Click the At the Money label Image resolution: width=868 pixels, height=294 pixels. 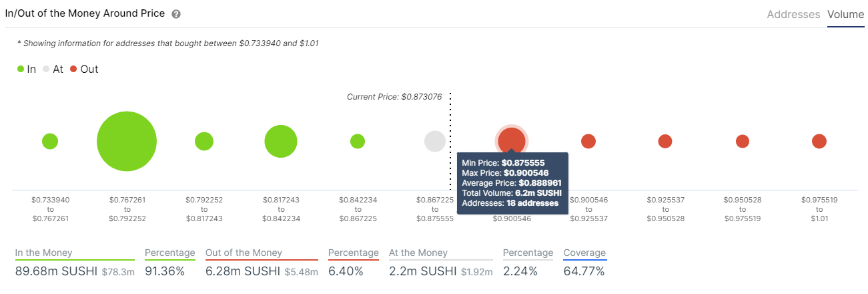(418, 253)
